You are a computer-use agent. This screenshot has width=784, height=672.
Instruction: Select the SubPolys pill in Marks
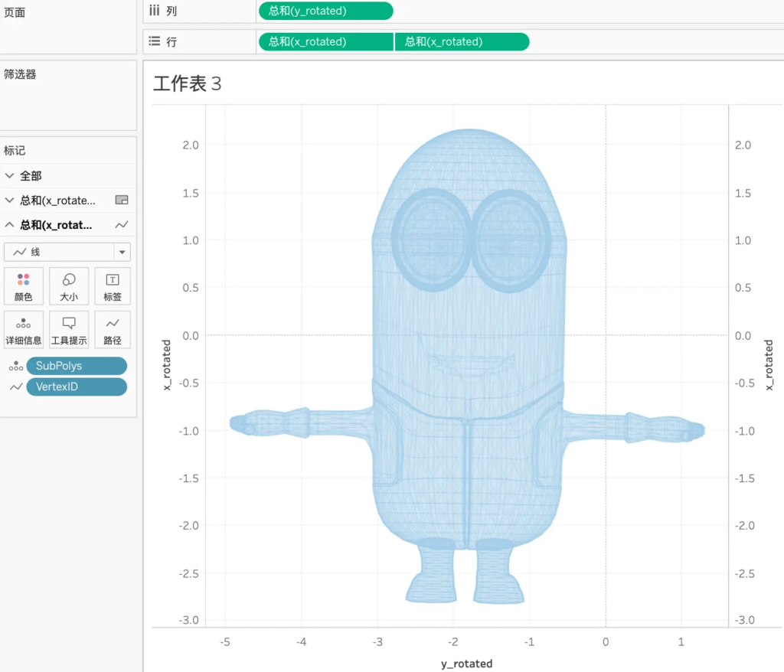click(x=77, y=366)
